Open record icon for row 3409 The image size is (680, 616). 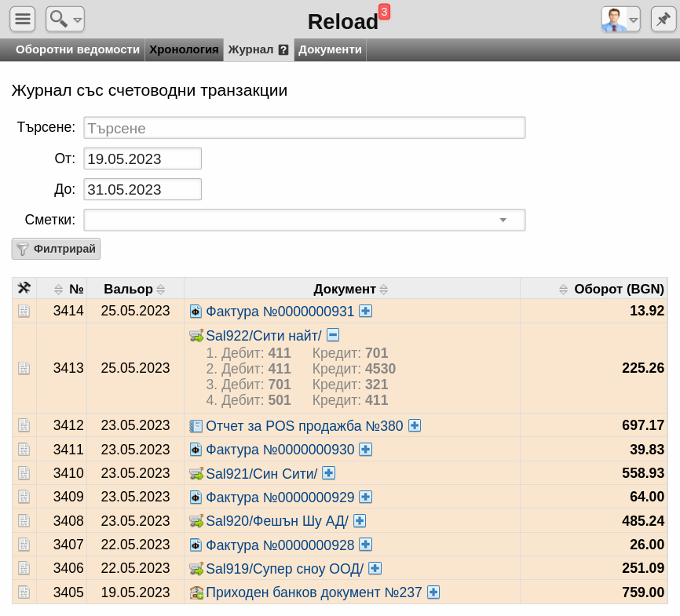24,497
